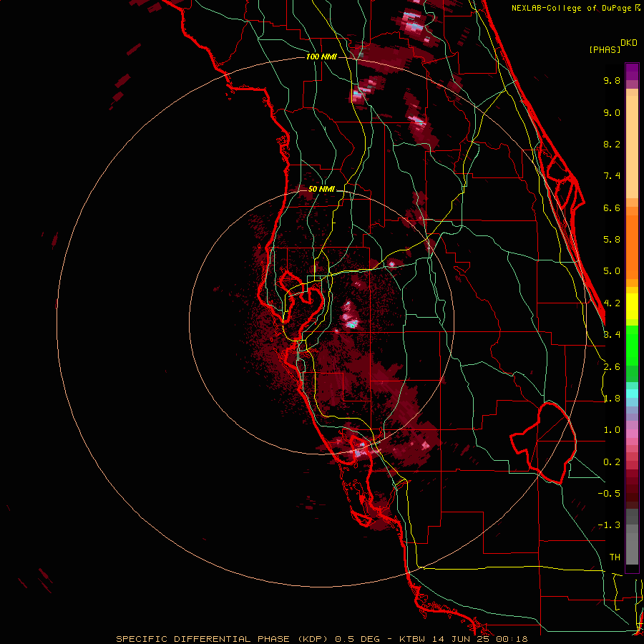644x644 pixels.
Task: Click the -1.3 value on the color scale
Action: [x=609, y=525]
